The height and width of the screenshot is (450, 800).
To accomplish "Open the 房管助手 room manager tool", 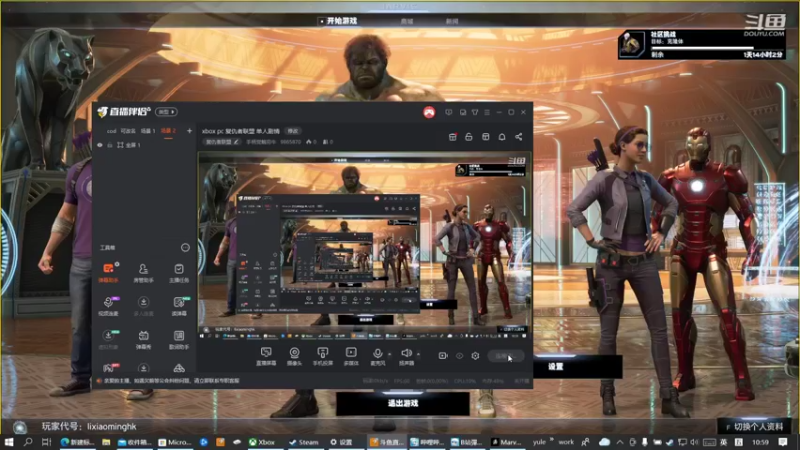I will point(143,272).
